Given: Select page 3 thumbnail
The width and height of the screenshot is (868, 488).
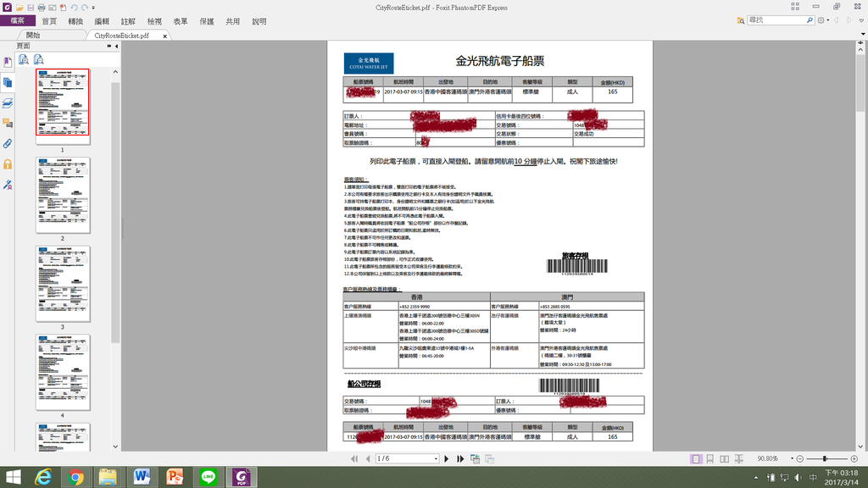Looking at the screenshot, I should point(63,284).
